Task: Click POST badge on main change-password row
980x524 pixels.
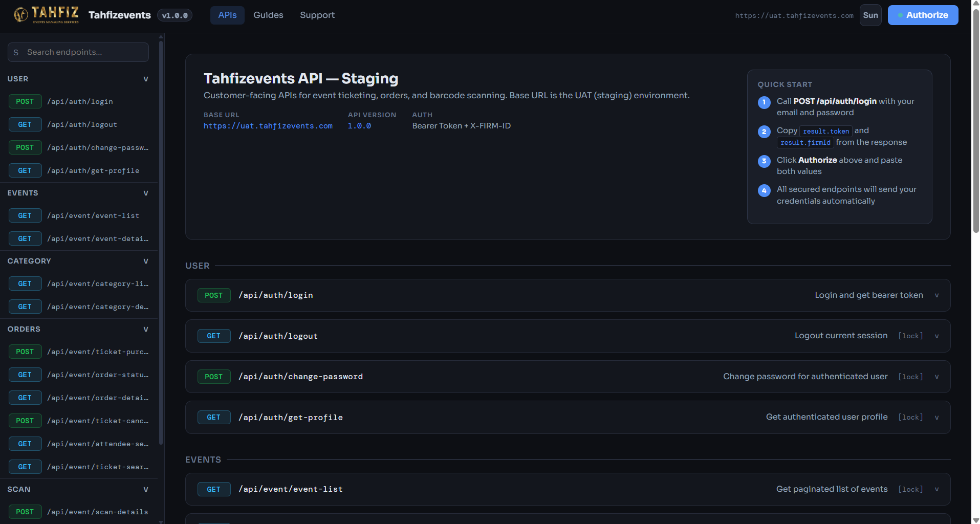Action: tap(214, 377)
